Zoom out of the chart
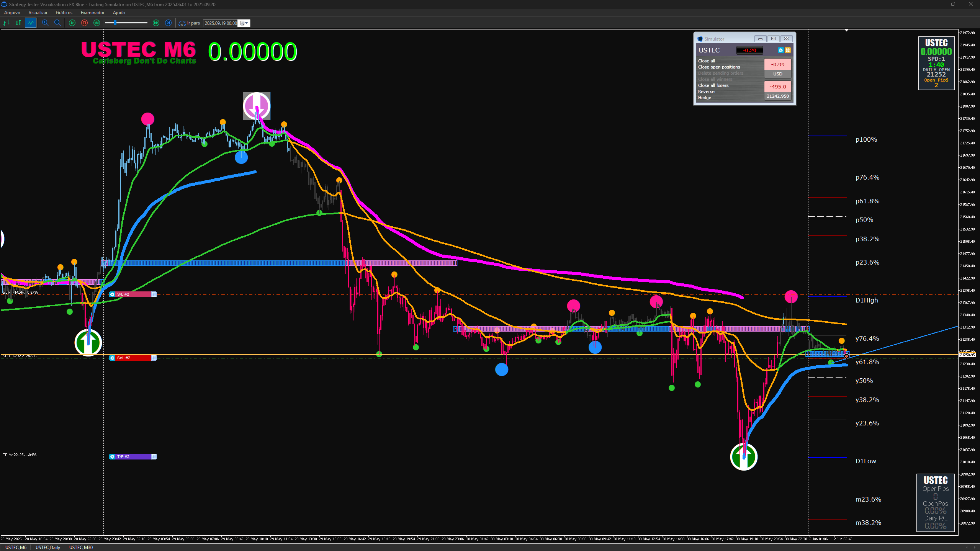 point(57,23)
